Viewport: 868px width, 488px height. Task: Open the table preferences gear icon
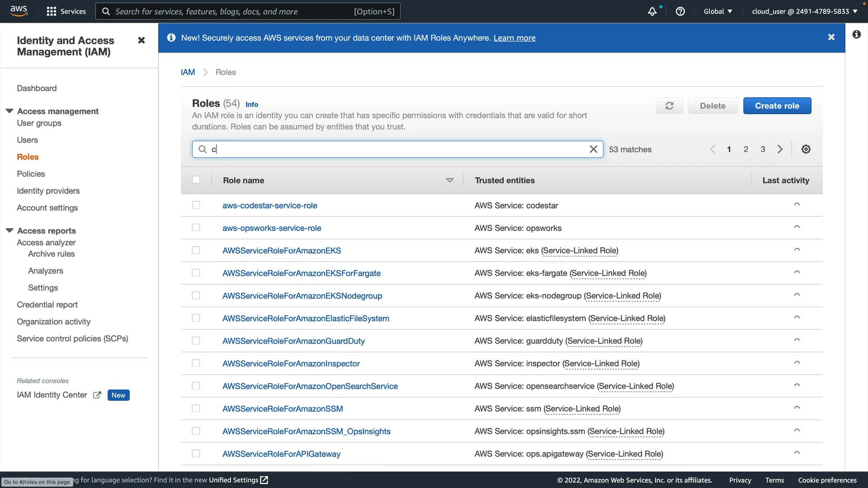806,149
